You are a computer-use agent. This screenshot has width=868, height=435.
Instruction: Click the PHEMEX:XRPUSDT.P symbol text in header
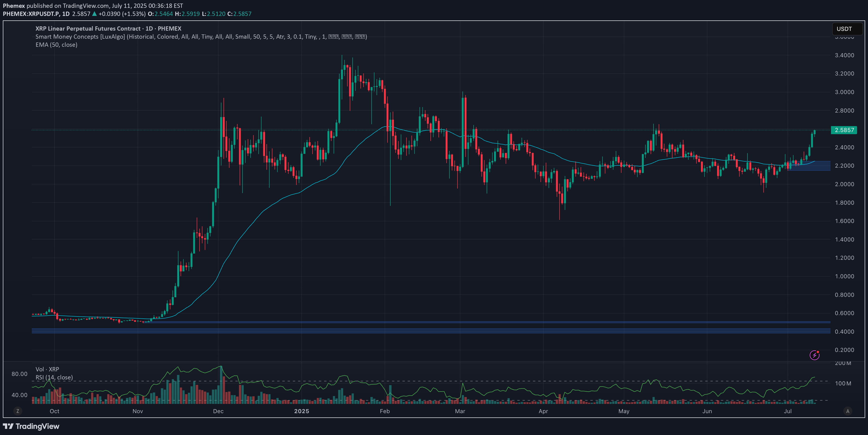click(x=31, y=14)
